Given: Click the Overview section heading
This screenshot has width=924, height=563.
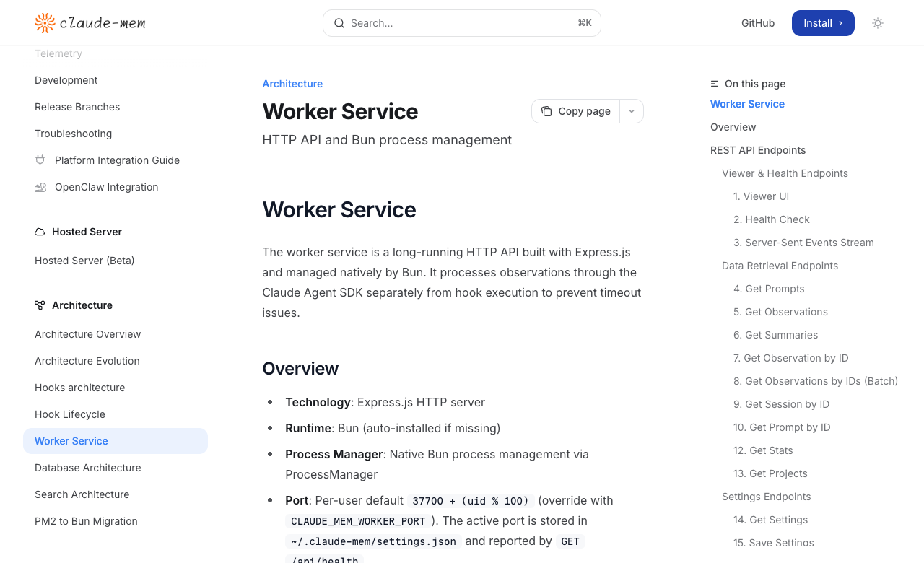Looking at the screenshot, I should point(300,368).
